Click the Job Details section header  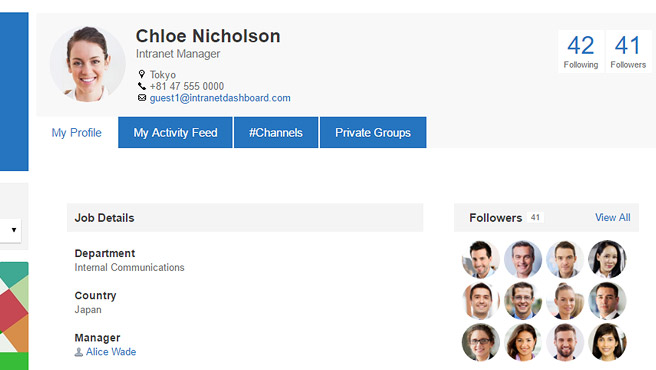point(245,218)
